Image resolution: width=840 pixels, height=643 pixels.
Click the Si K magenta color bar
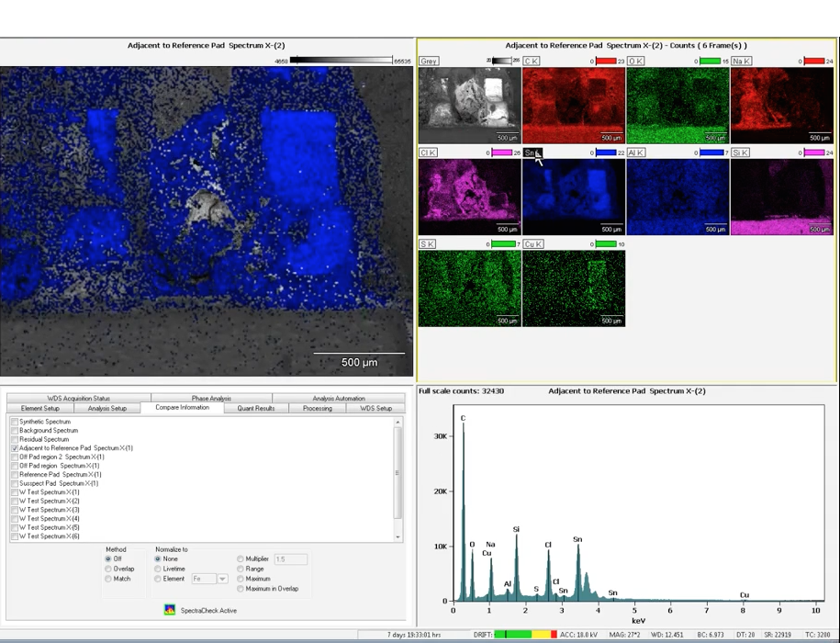tap(814, 152)
